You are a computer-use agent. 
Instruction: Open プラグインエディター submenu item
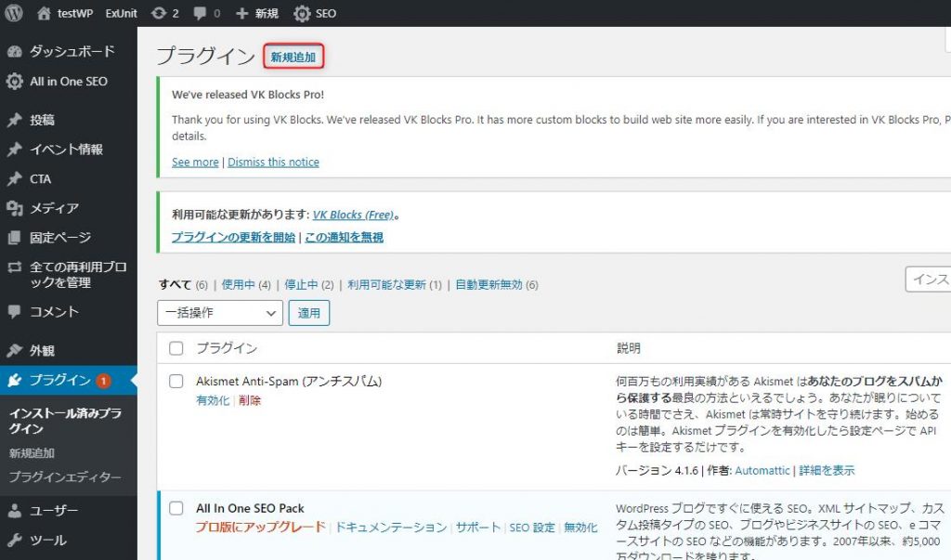pos(65,477)
